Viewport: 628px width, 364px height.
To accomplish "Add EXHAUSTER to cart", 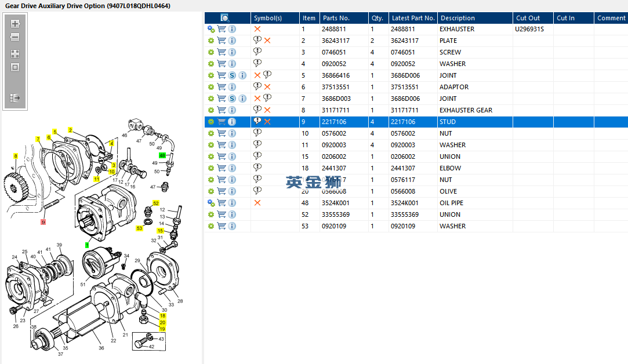I will (x=222, y=29).
